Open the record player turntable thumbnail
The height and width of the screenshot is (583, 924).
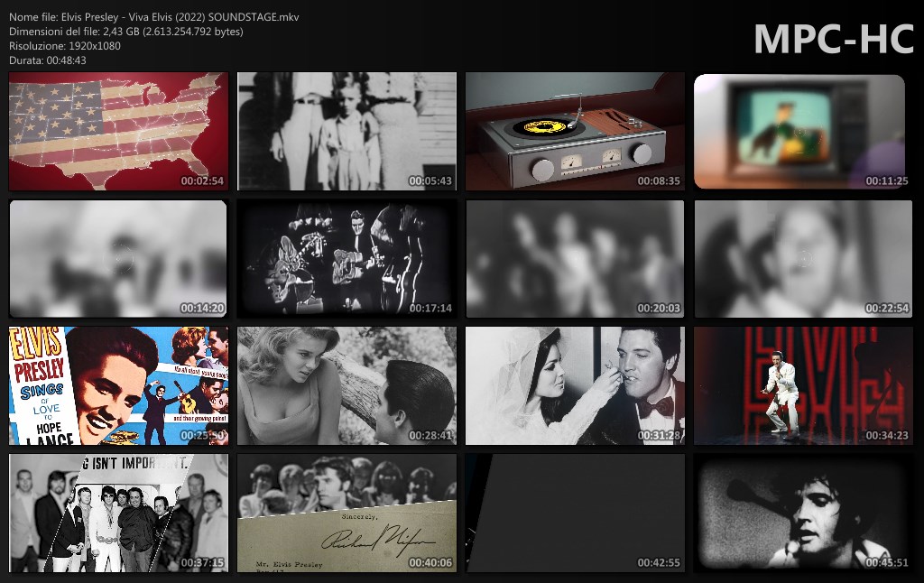[575, 132]
